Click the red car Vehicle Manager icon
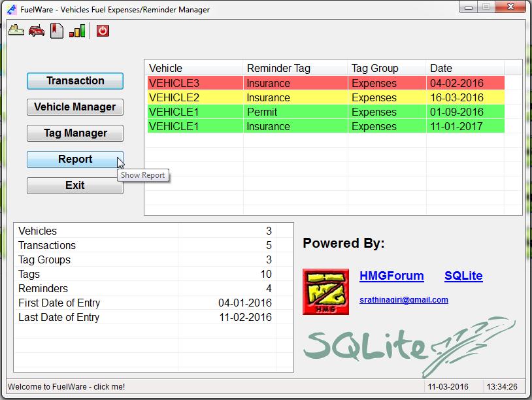 [x=37, y=29]
